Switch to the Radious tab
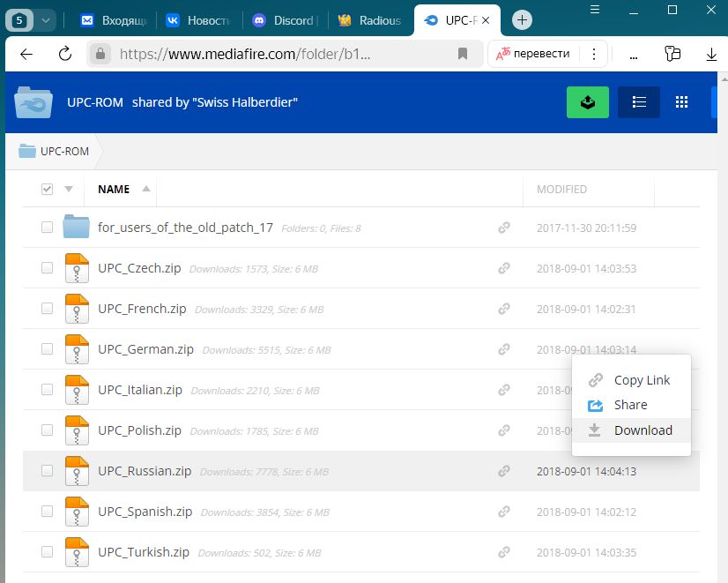 (x=371, y=20)
